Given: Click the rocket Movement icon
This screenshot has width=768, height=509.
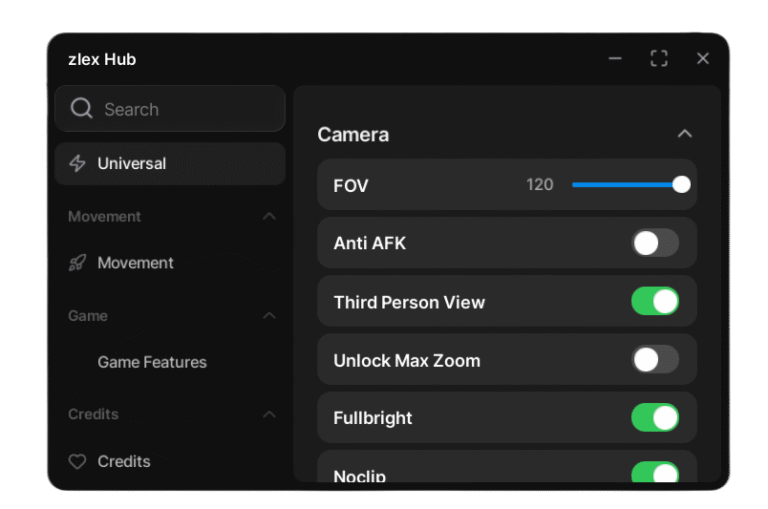Looking at the screenshot, I should [77, 263].
